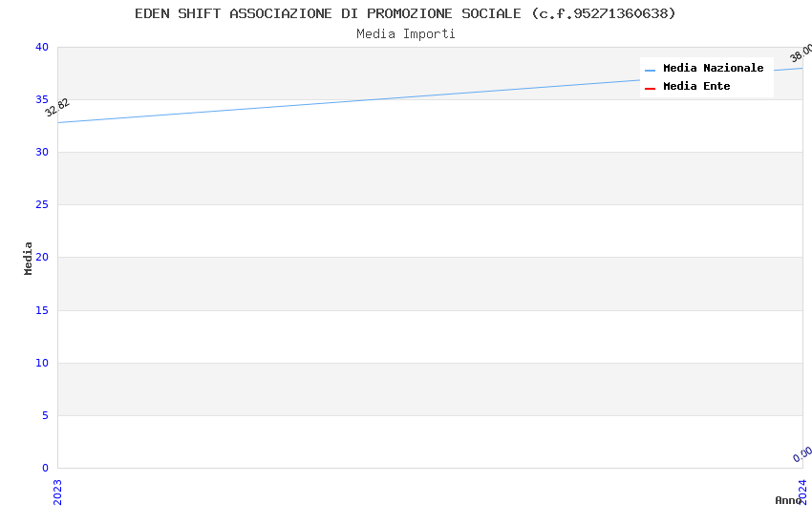Click the 35 y-axis tick label
The width and height of the screenshot is (812, 525).
(x=42, y=99)
